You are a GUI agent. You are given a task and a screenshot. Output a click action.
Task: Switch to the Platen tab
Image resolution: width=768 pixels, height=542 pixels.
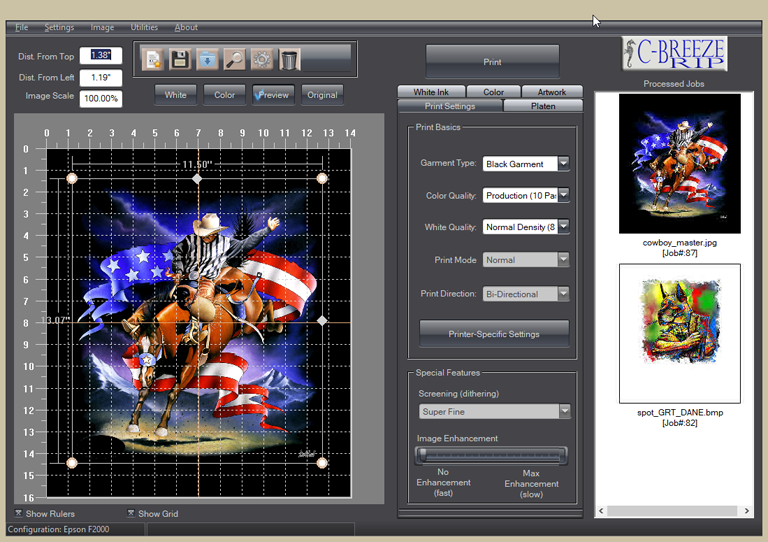pyautogui.click(x=543, y=106)
